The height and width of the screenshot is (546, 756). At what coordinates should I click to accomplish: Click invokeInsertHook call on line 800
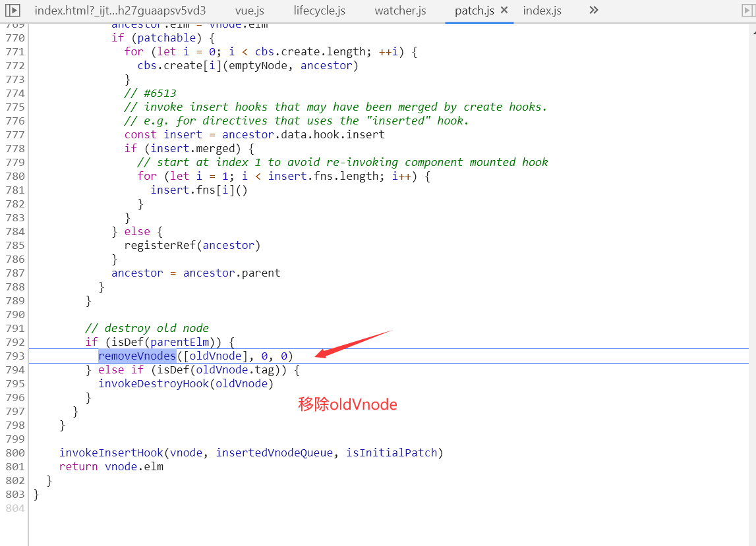111,453
